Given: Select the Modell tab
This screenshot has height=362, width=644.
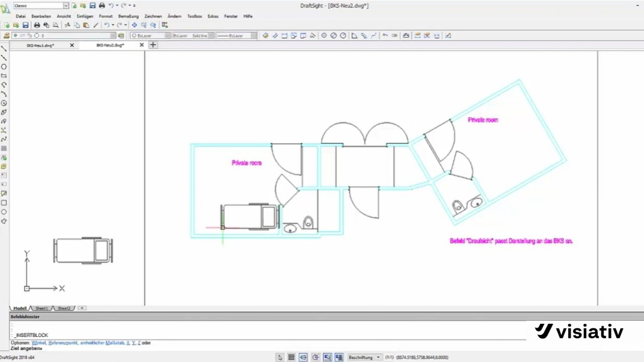Looking at the screenshot, I should [x=20, y=308].
